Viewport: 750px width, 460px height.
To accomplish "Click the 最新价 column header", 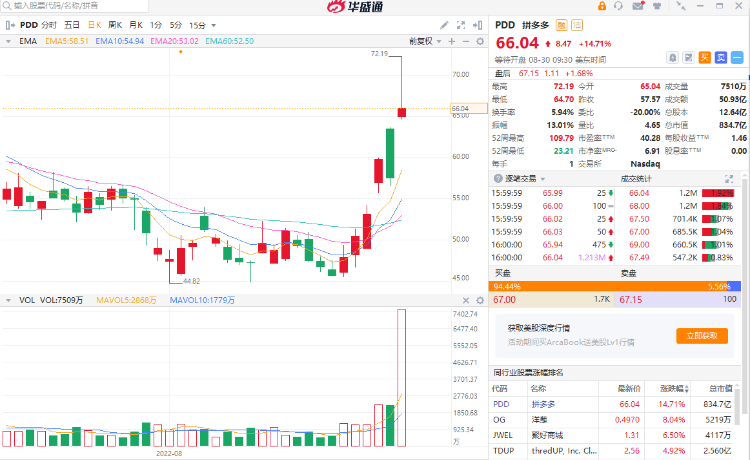I will point(629,388).
